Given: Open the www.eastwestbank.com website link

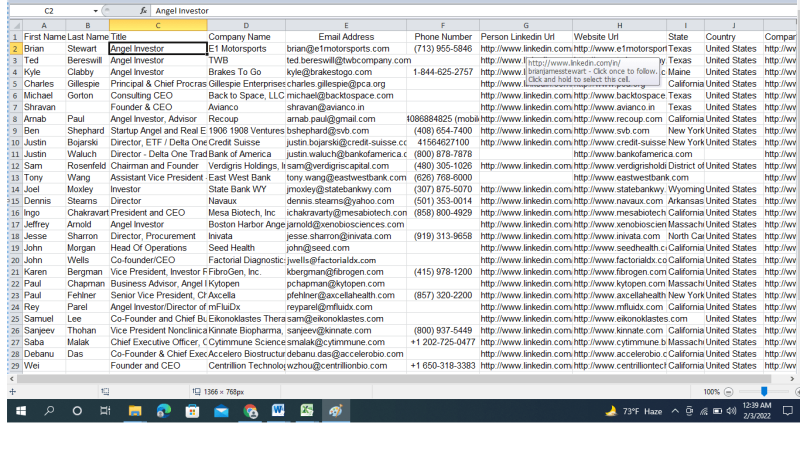Looking at the screenshot, I should coord(619,178).
